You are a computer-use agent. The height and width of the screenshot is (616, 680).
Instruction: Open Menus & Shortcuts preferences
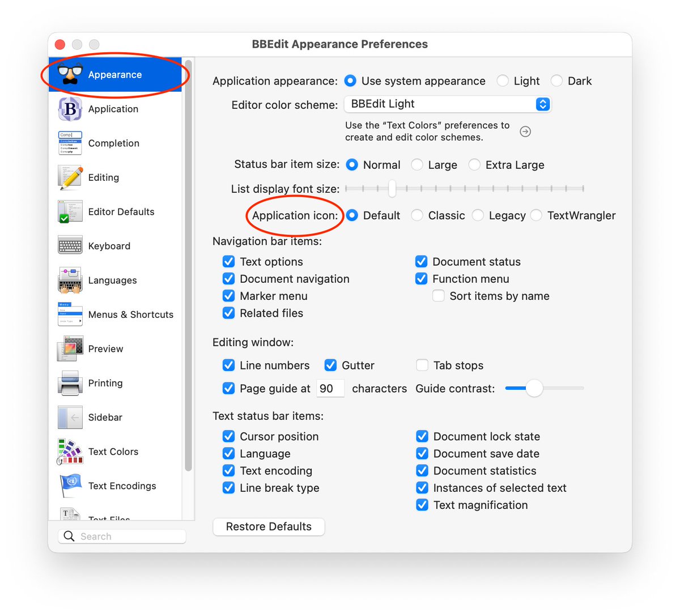116,315
